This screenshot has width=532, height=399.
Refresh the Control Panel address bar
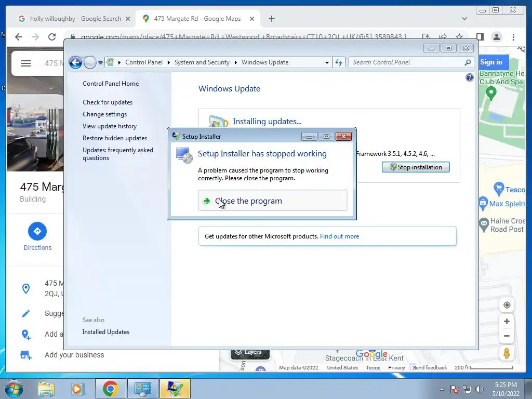(339, 62)
